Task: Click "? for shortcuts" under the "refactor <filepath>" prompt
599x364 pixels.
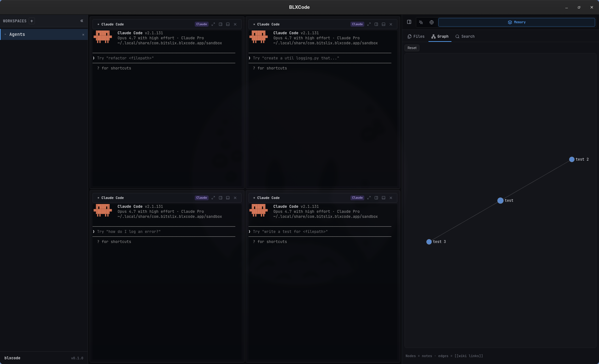Action: (x=114, y=68)
